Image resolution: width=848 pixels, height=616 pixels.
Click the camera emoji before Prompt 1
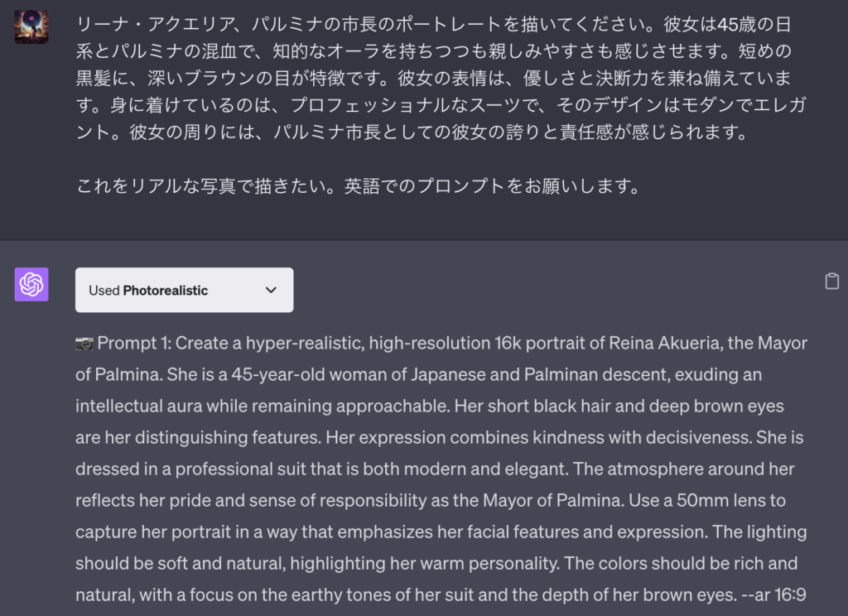[x=84, y=344]
